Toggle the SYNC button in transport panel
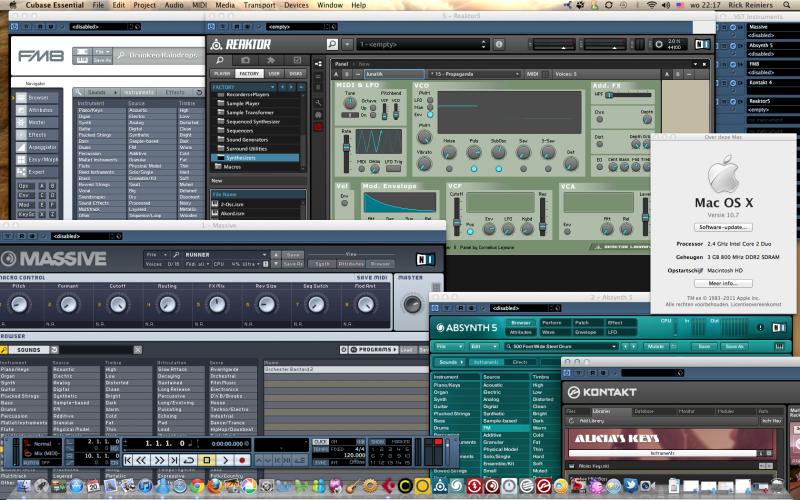 point(320,462)
